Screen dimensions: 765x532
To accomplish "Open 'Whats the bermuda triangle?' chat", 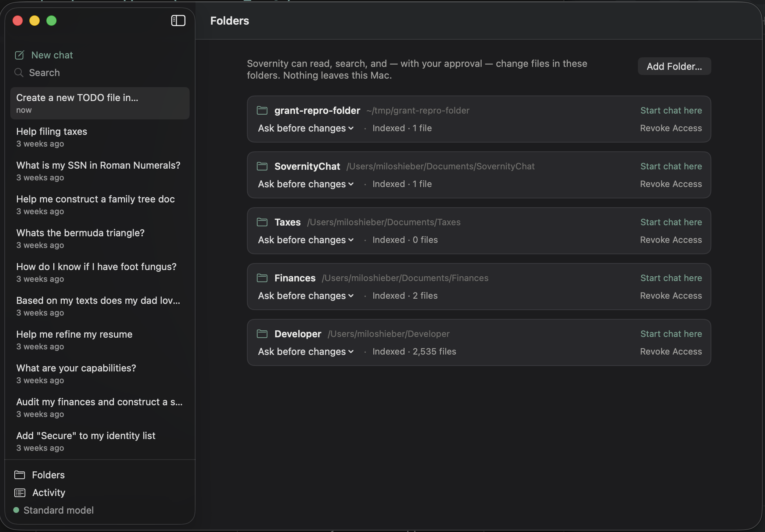I will 100,238.
